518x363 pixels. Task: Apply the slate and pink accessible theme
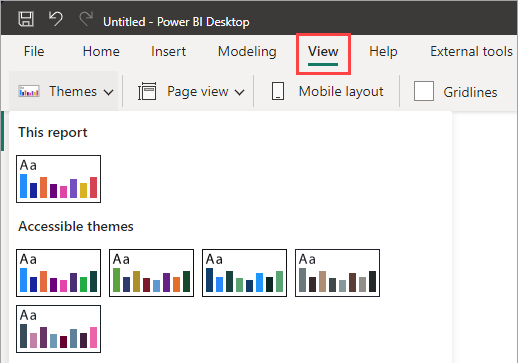58,329
